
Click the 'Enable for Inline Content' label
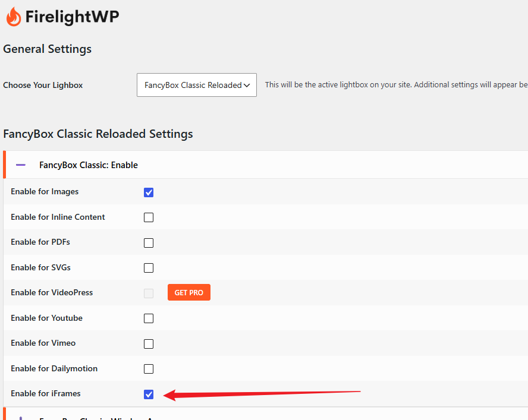tap(58, 217)
